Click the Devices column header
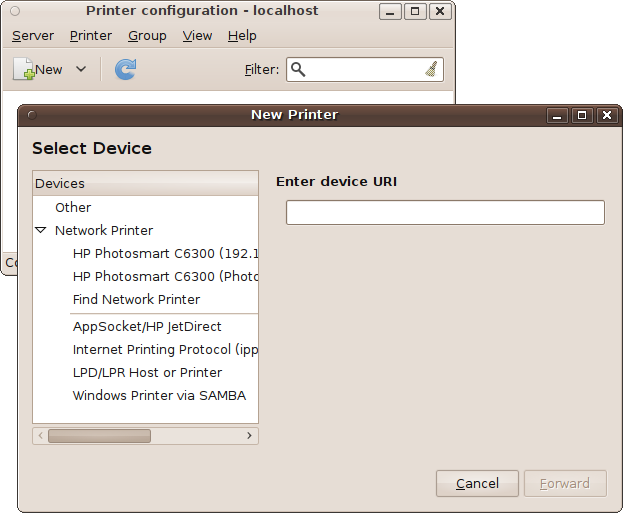Screen dimensions: 623x513 click(145, 183)
